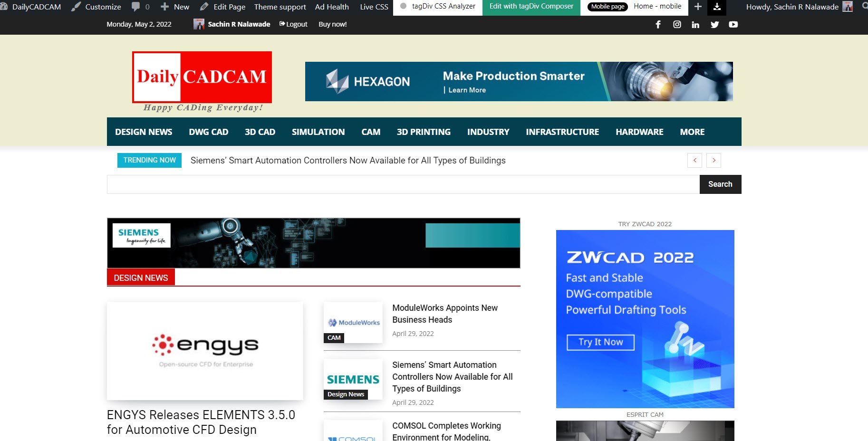Show previous trending story arrow
The height and width of the screenshot is (441, 868).
694,161
